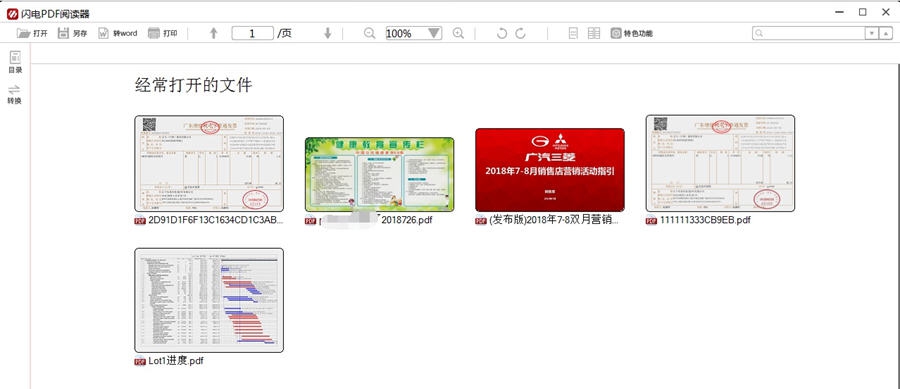Click the 转word convert button
This screenshot has height=389, width=900.
[x=118, y=33]
